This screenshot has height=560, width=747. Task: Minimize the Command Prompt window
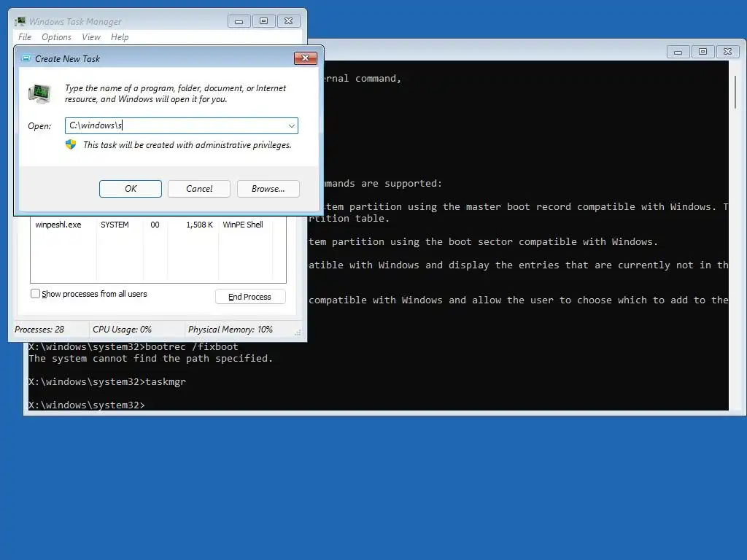[678, 52]
